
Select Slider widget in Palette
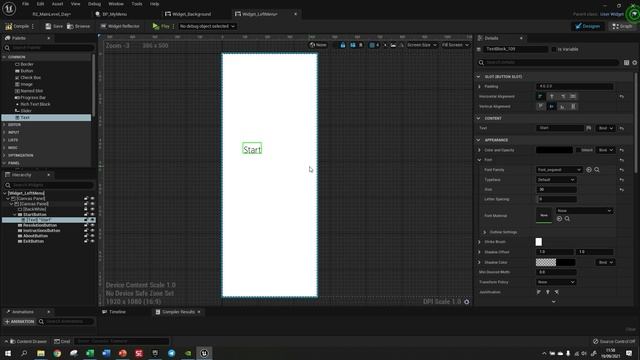26,111
